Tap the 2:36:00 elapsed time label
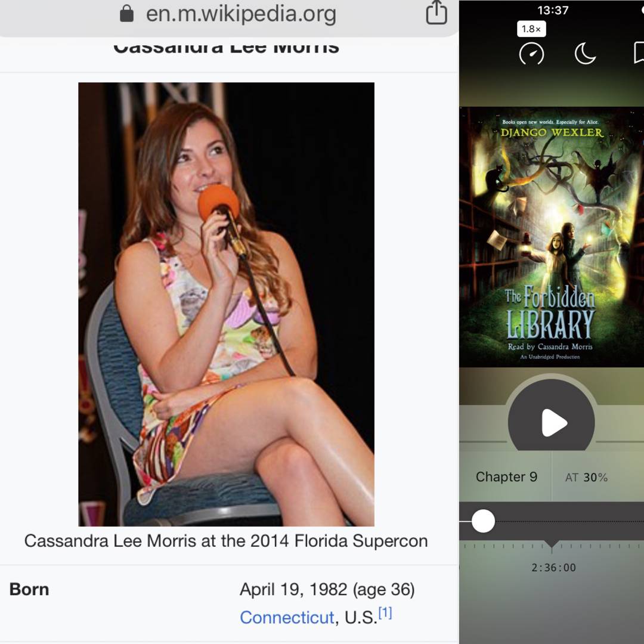This screenshot has height=644, width=644. click(553, 568)
